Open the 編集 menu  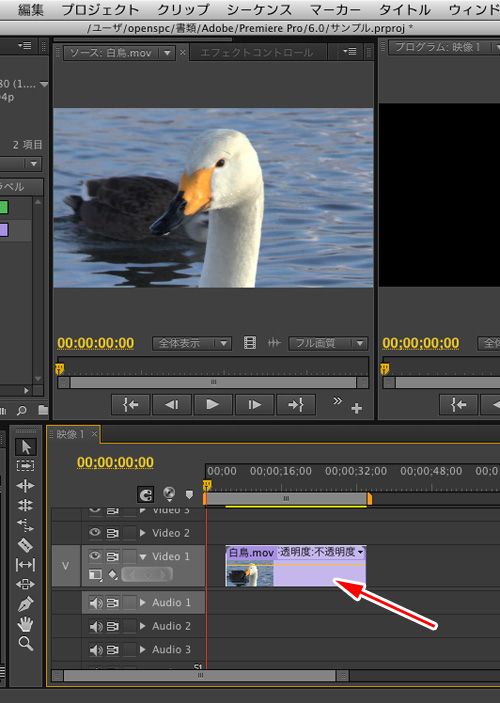pos(31,10)
